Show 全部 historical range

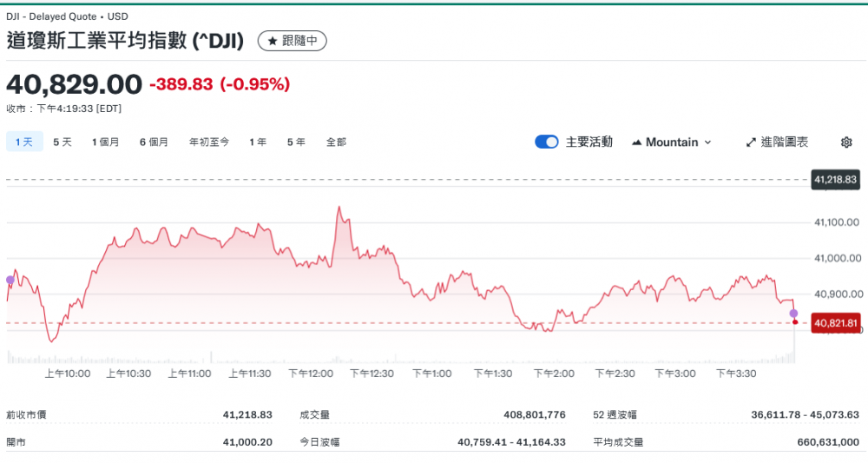pyautogui.click(x=336, y=142)
